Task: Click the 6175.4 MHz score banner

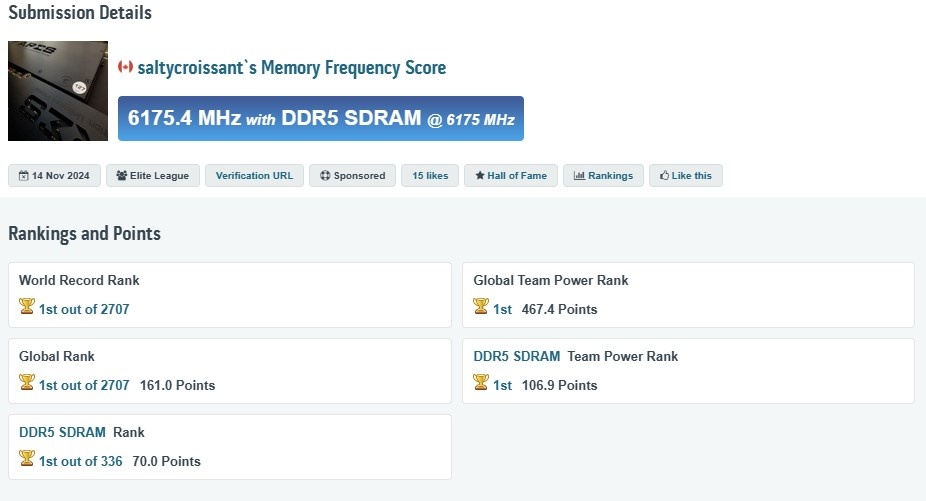Action: click(x=321, y=118)
